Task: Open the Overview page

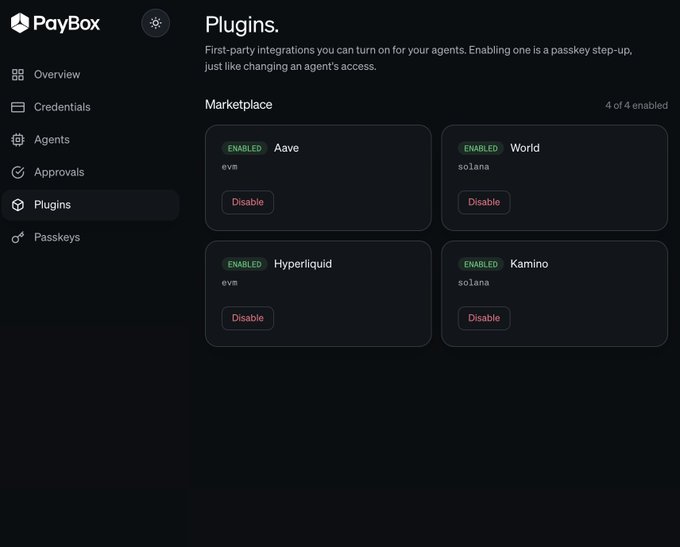Action: pyautogui.click(x=90, y=75)
